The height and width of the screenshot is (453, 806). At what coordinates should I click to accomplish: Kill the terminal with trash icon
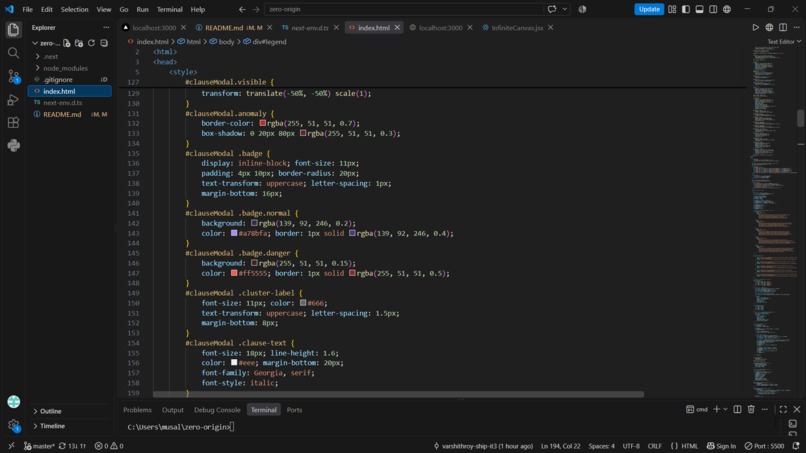pyautogui.click(x=751, y=409)
